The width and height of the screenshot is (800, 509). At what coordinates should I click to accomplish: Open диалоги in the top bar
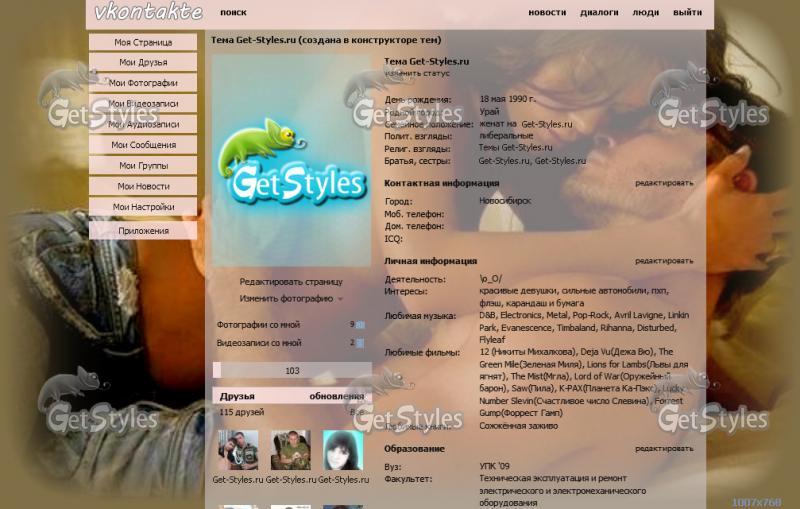pyautogui.click(x=599, y=12)
